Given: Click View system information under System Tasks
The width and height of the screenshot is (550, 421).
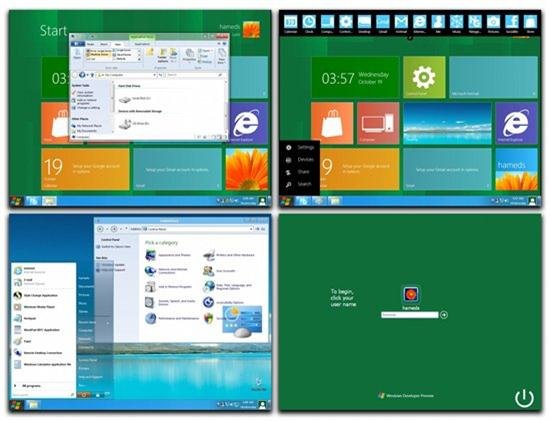Looking at the screenshot, I should click(x=83, y=94).
